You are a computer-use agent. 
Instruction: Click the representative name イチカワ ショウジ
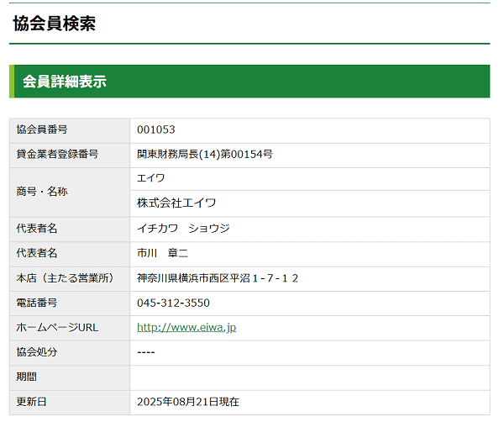point(183,229)
